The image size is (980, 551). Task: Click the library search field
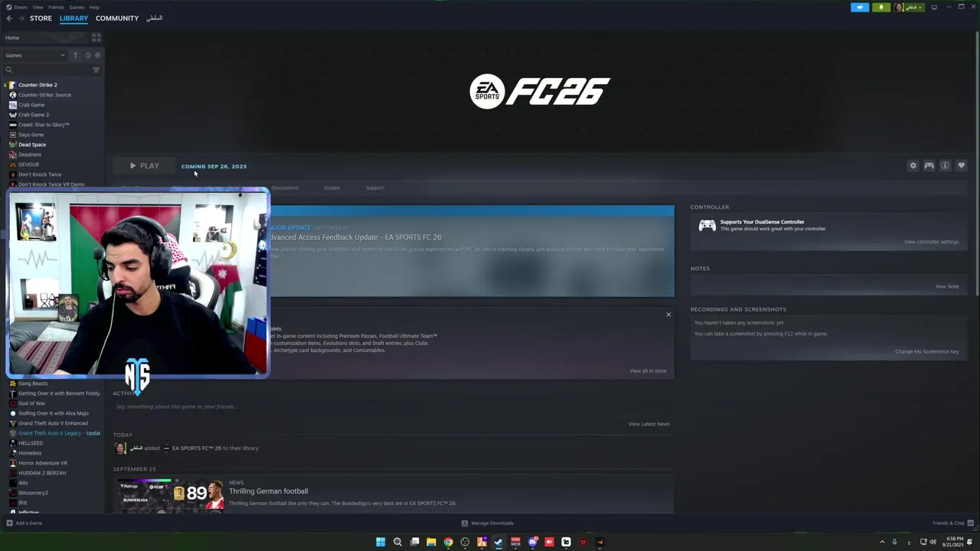[x=46, y=70]
